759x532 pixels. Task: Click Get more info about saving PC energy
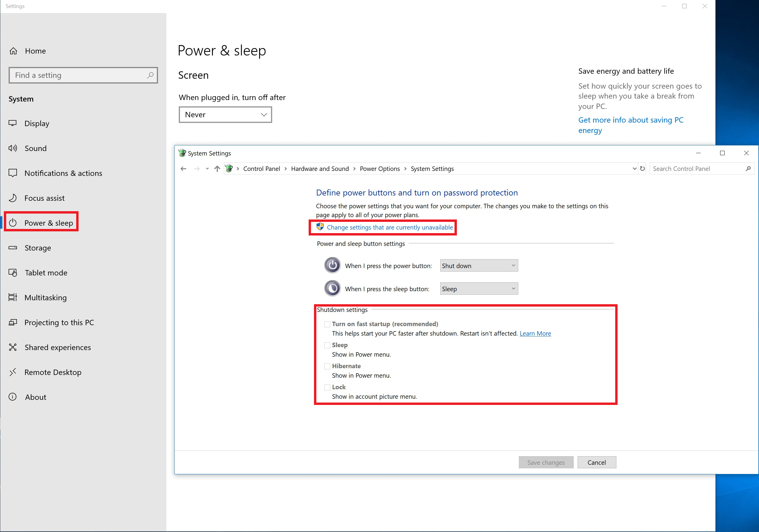click(631, 125)
